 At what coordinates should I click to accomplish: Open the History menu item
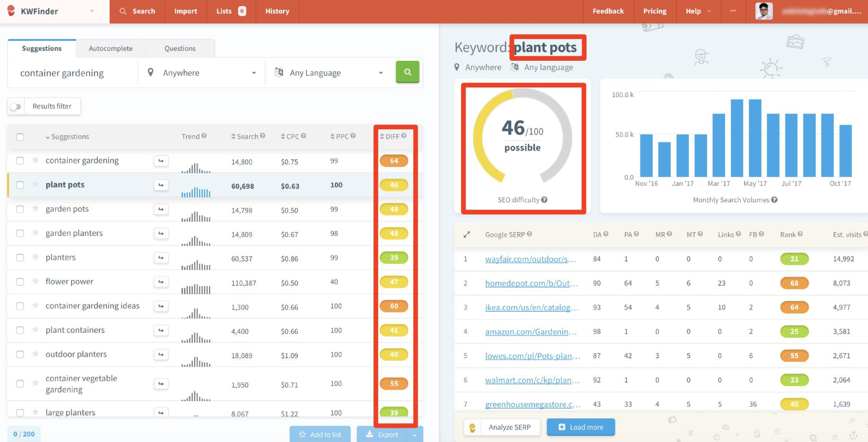coord(277,11)
